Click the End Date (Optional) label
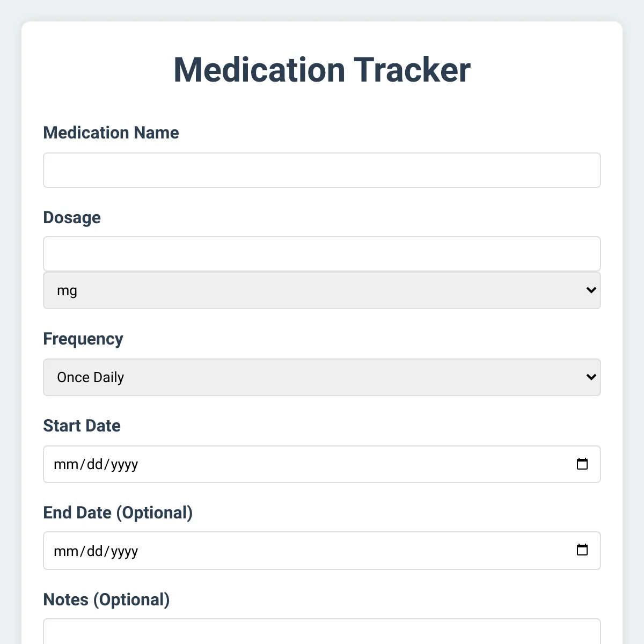Screen dimensions: 644x644 coord(118,513)
